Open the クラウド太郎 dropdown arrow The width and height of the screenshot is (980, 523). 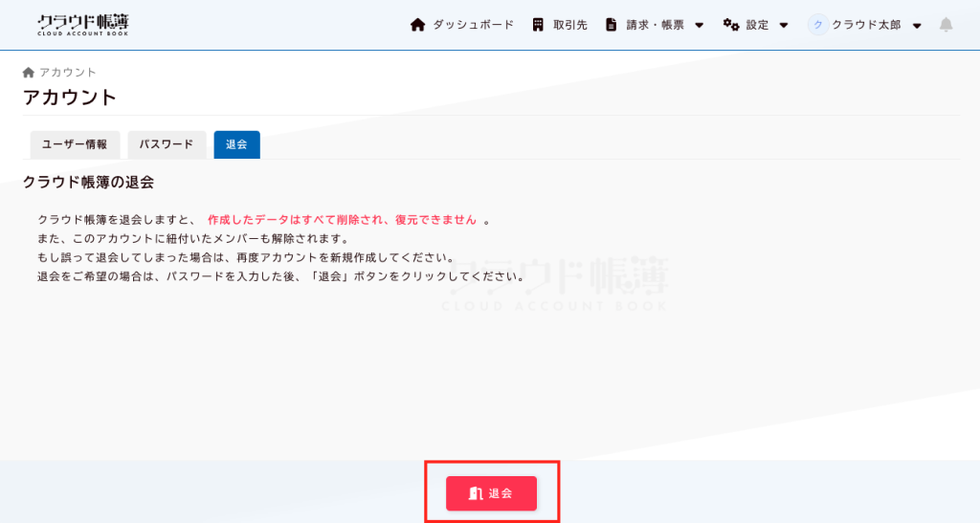pos(917,26)
